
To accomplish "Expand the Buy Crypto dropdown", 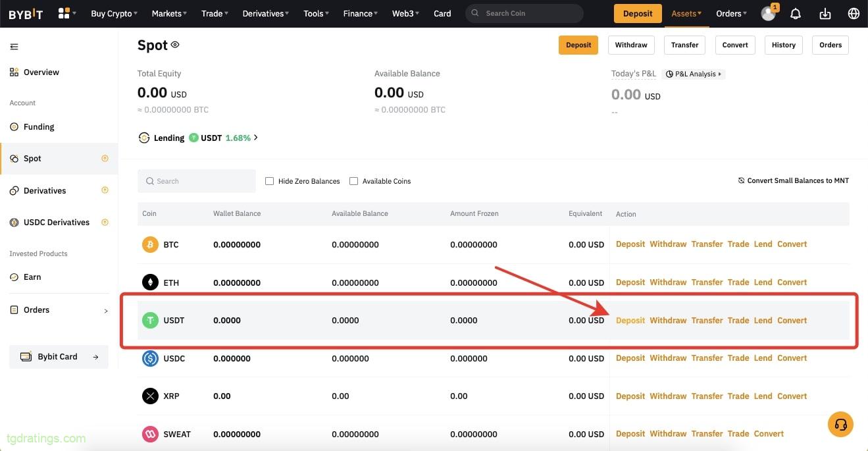I will pyautogui.click(x=115, y=13).
